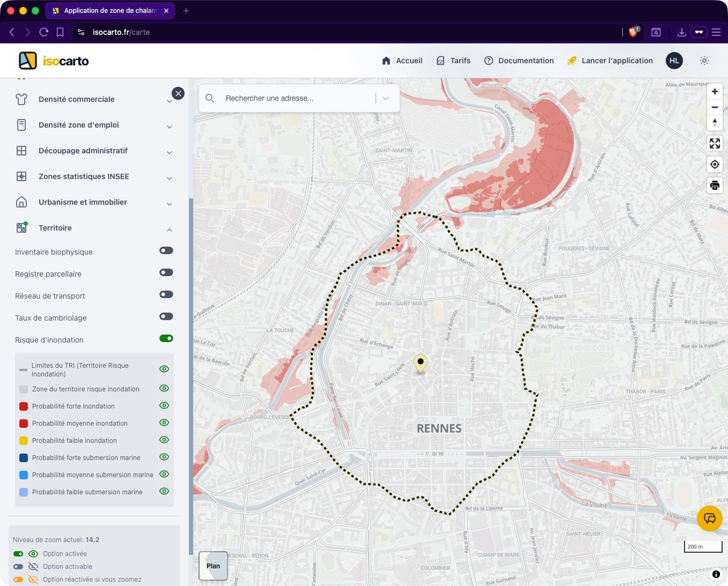Click the map zoom out minus button
728x586 pixels.
[x=715, y=107]
